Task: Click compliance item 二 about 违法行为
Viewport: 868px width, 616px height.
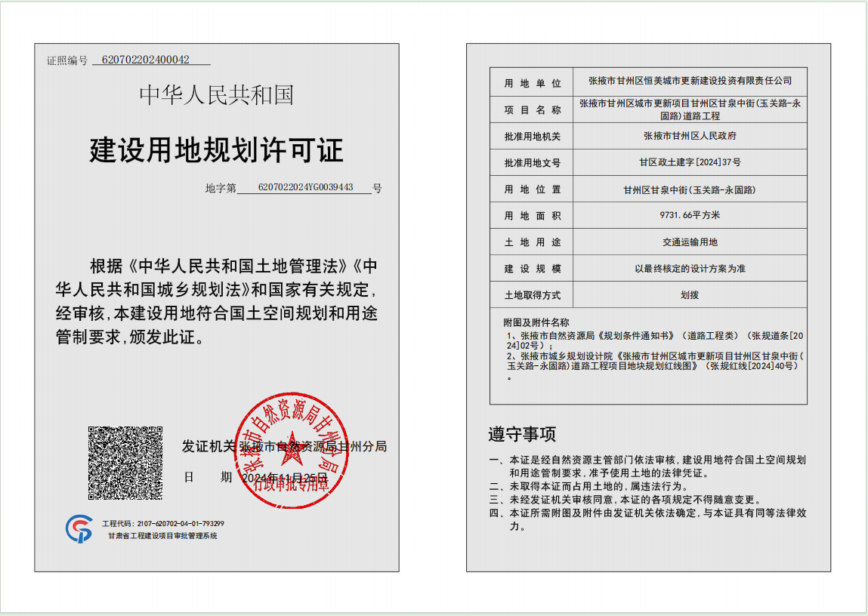Action: point(590,487)
